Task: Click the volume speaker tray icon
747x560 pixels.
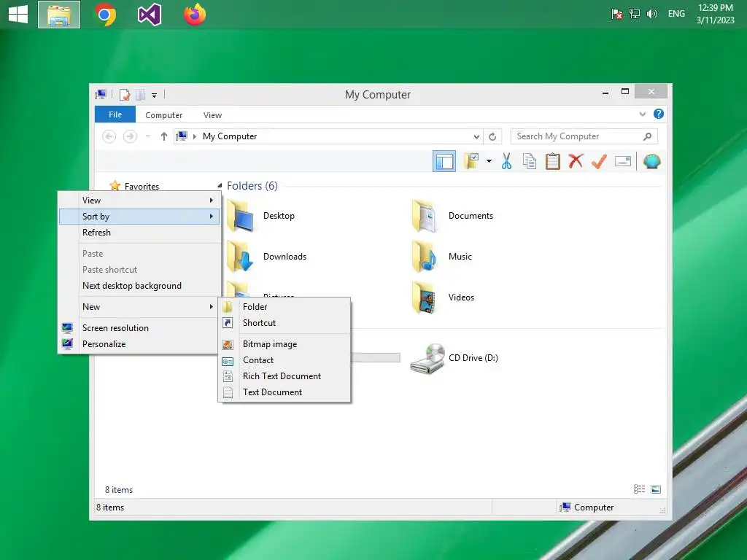Action: point(651,14)
